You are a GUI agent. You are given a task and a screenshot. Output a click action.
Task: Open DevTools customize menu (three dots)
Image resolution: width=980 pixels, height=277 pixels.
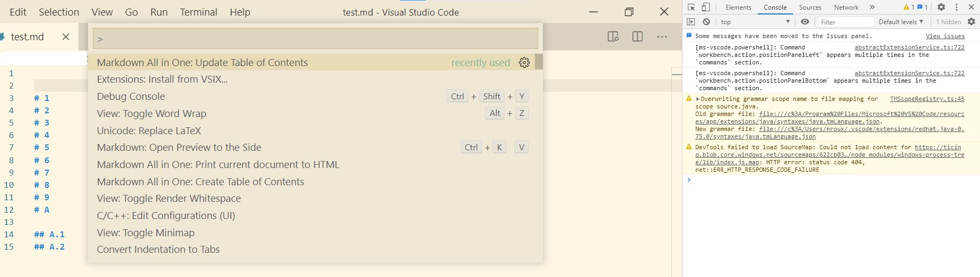956,7
